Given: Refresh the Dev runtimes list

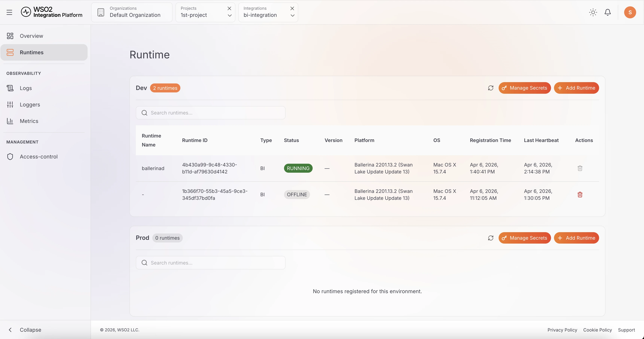Looking at the screenshot, I should click(x=491, y=88).
